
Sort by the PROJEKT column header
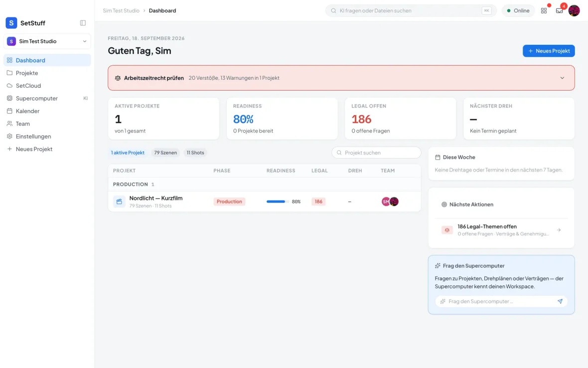(124, 171)
